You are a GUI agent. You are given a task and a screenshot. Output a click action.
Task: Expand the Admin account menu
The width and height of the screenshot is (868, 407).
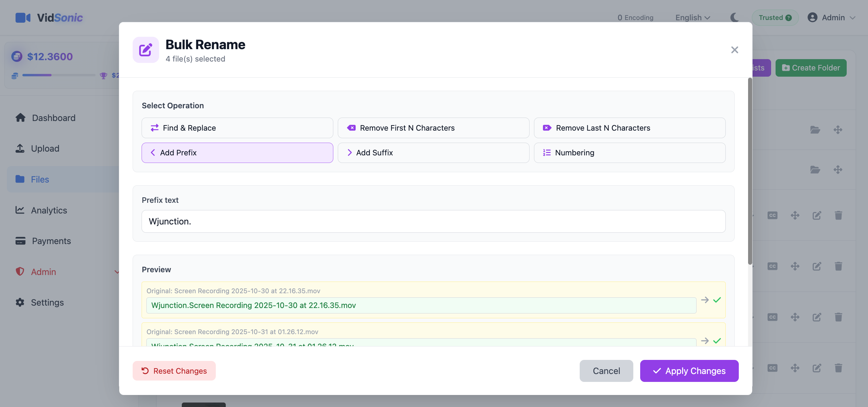coord(833,18)
